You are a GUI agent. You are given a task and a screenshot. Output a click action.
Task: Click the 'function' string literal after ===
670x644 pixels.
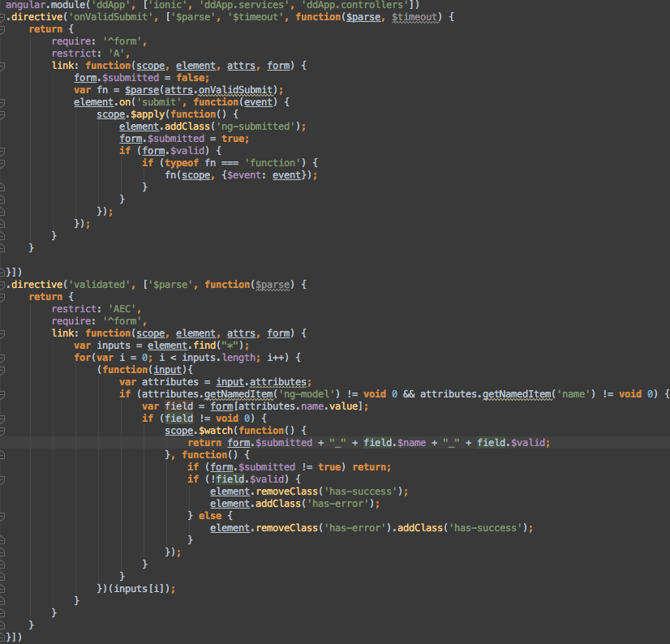(273, 163)
